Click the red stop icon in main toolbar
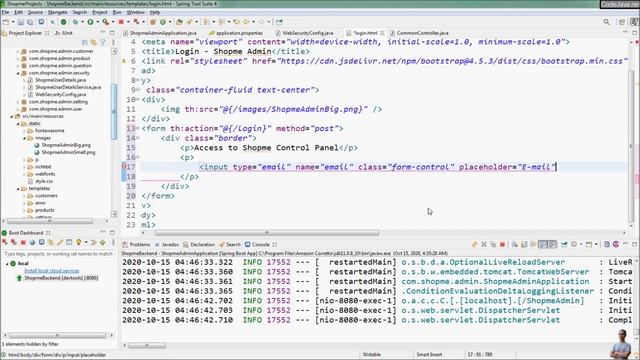Viewport: 640px width, 360px height. coord(121,22)
